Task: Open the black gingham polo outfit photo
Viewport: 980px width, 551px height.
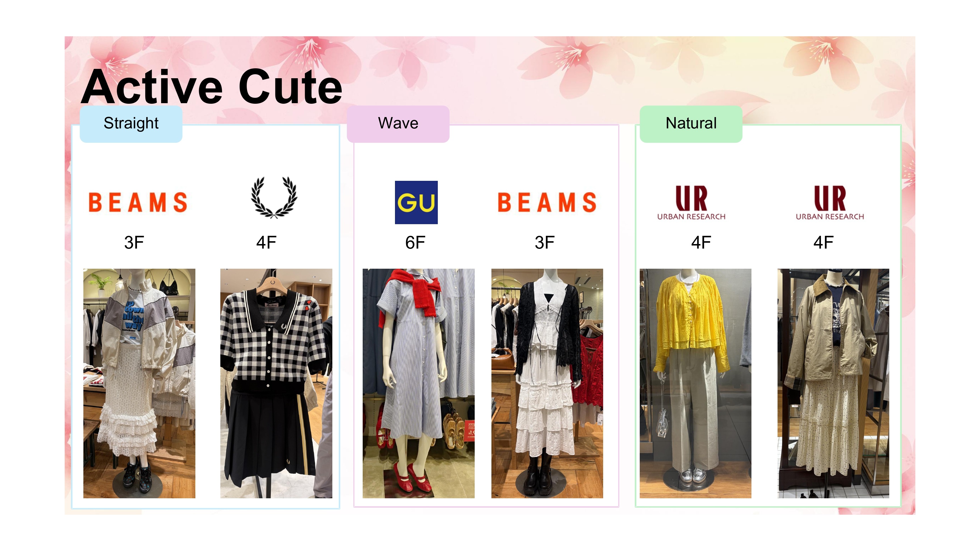Action: [276, 383]
